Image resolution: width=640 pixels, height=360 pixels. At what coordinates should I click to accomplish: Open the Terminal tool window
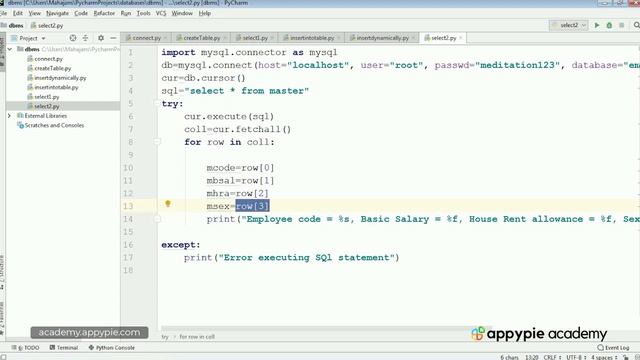(x=64, y=348)
